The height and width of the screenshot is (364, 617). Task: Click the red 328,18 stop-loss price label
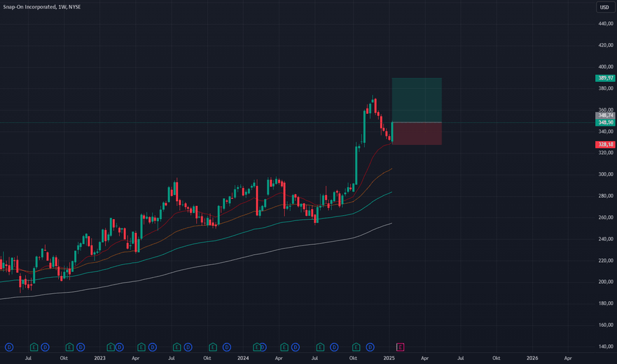pos(605,144)
